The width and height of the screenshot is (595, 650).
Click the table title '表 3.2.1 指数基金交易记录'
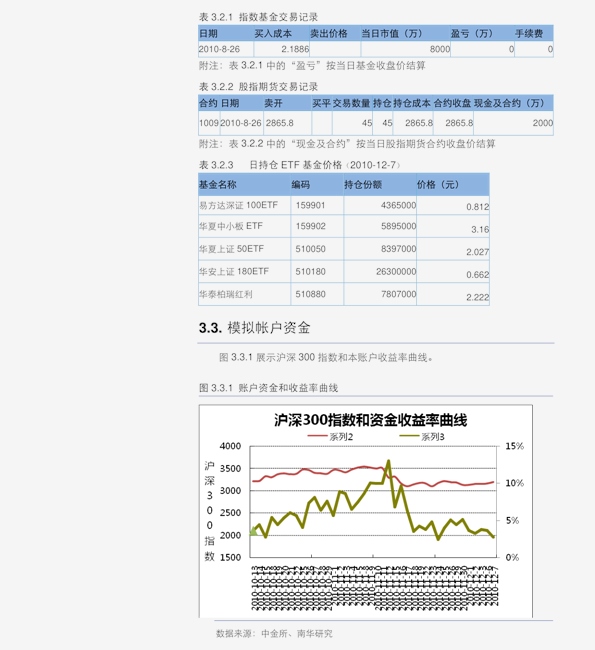258,17
